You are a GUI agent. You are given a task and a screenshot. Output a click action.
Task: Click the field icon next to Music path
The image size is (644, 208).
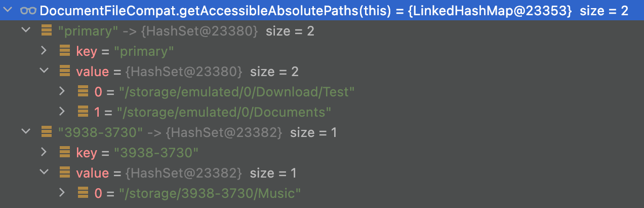tap(83, 192)
